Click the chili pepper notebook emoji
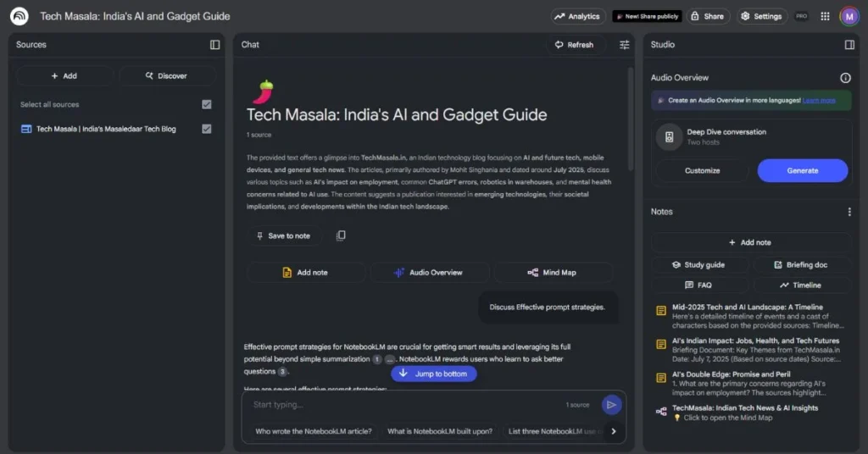 pyautogui.click(x=264, y=91)
